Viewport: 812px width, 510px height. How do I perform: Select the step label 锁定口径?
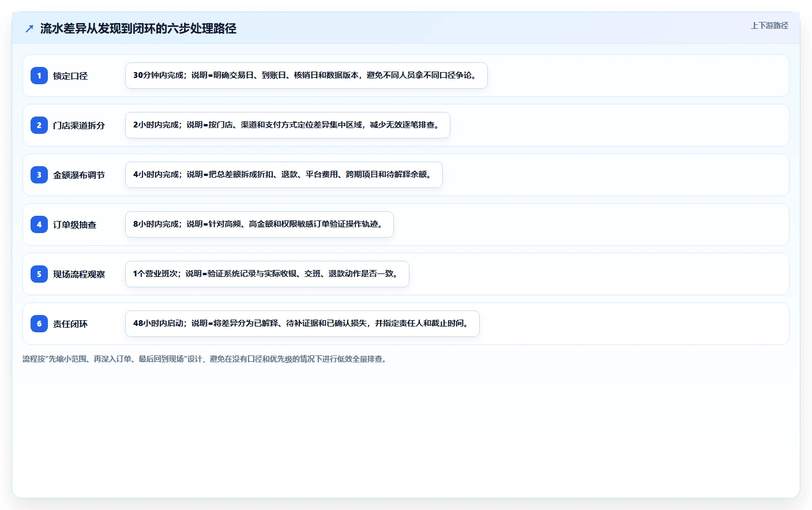(x=70, y=76)
